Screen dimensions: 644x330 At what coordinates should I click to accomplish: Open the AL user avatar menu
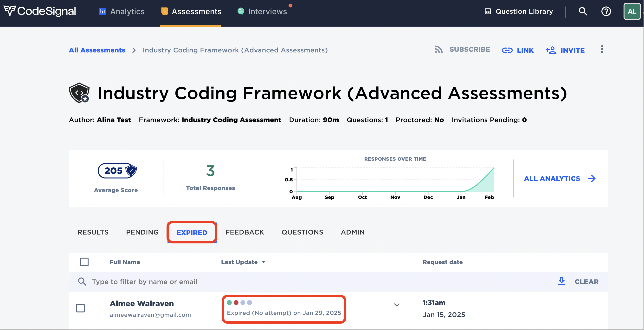[632, 11]
